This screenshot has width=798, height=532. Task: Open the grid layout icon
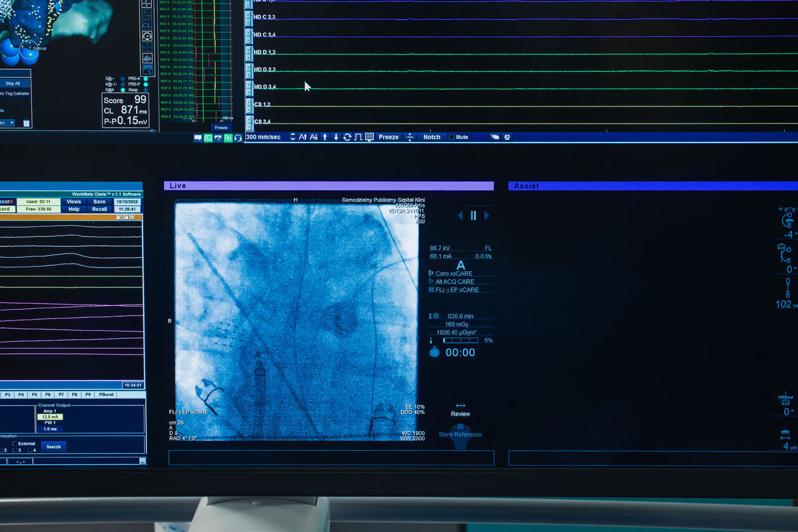coord(369,137)
